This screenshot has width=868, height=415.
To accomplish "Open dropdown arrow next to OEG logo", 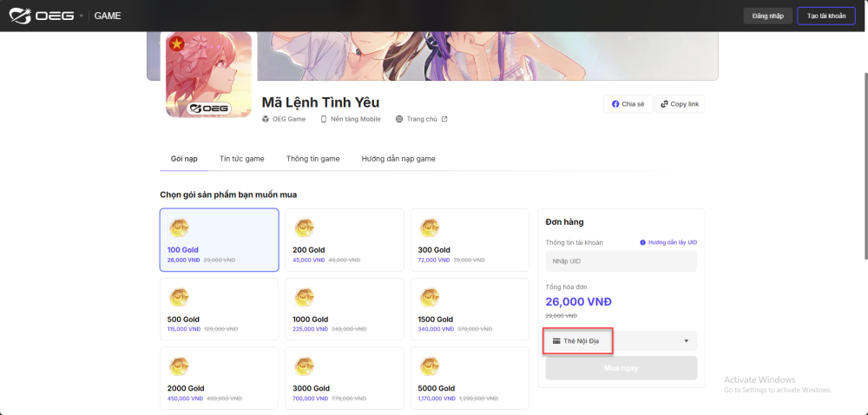I will pyautogui.click(x=82, y=16).
